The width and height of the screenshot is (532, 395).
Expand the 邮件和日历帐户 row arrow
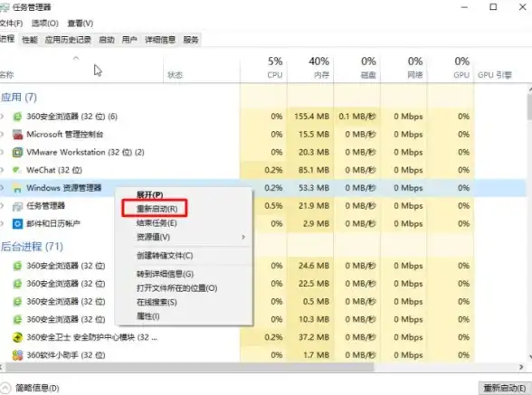click(2, 224)
